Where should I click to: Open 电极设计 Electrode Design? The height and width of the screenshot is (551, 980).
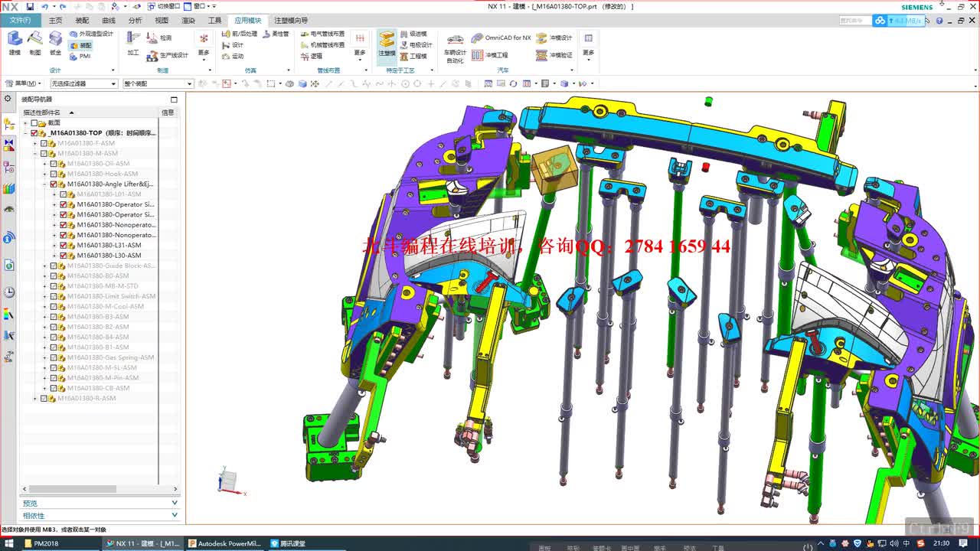(416, 45)
